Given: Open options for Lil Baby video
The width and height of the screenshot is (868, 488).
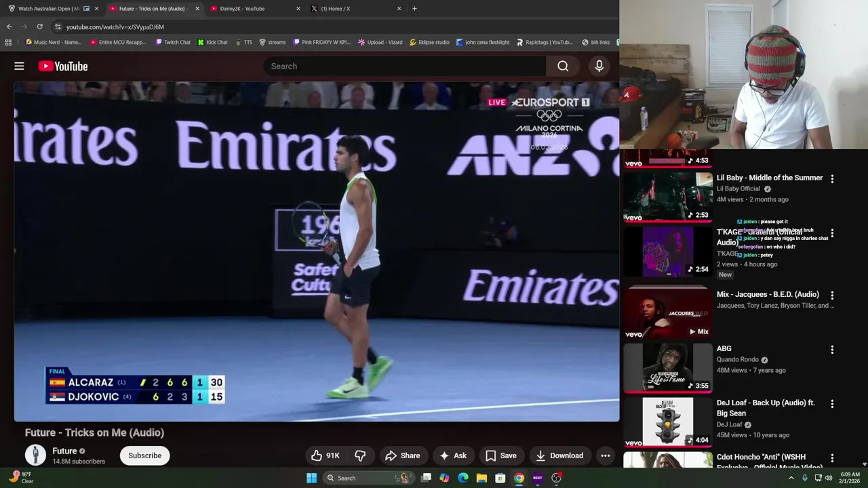Looking at the screenshot, I should 832,179.
